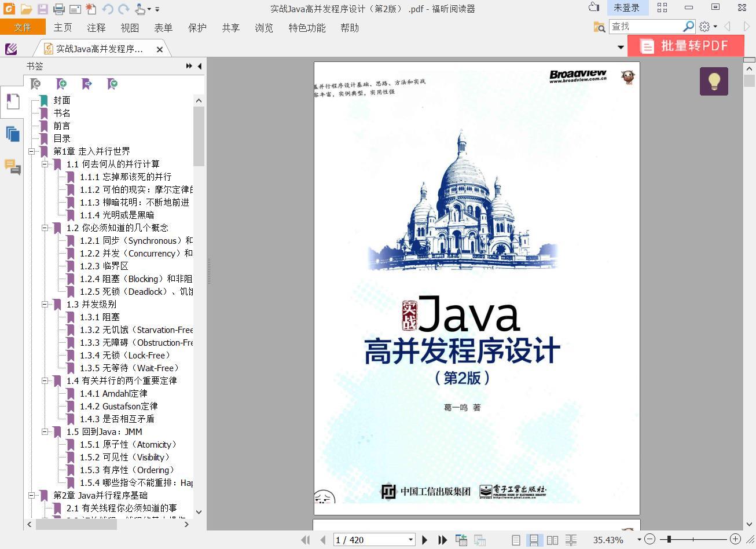This screenshot has height=549, width=756.
Task: Open search settings gear icon
Action: [x=704, y=27]
